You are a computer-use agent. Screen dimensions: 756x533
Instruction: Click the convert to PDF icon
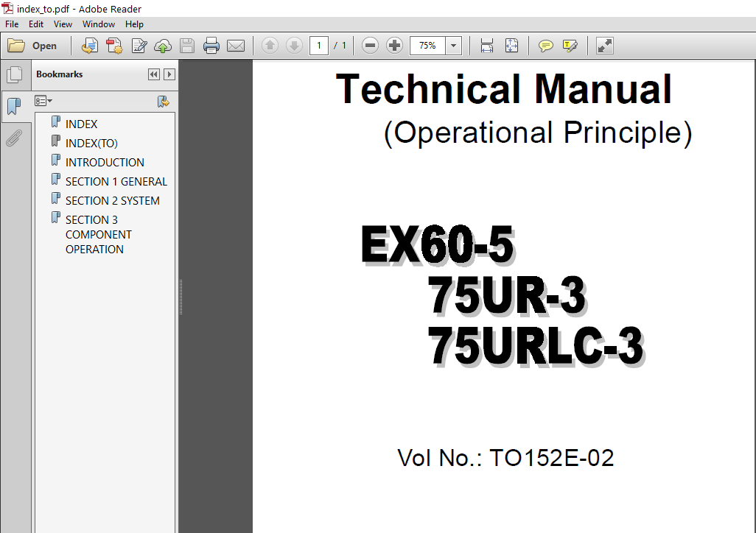114,46
